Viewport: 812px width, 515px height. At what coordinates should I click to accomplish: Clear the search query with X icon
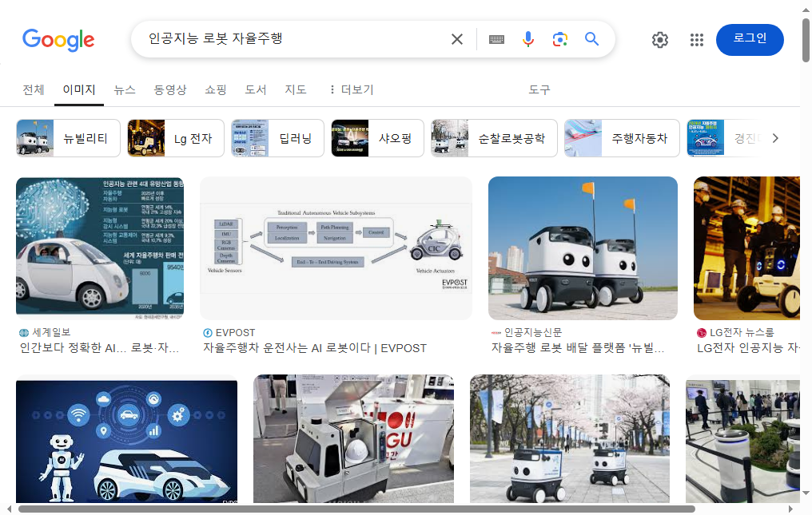click(457, 39)
